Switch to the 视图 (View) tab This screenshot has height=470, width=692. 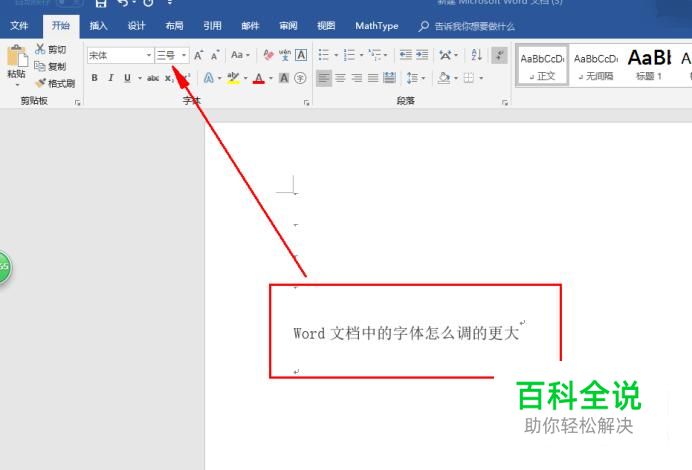click(x=326, y=26)
